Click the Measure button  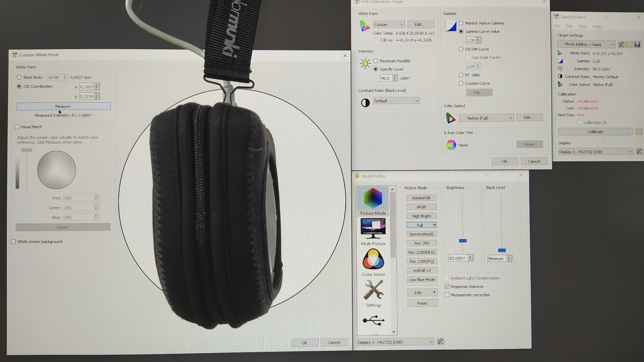point(63,106)
